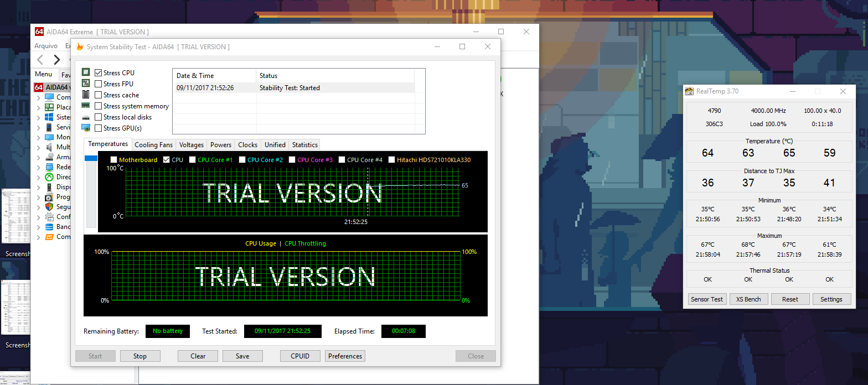Click the software icon beside 'Prog' tree item
This screenshot has width=868, height=385.
tap(49, 197)
